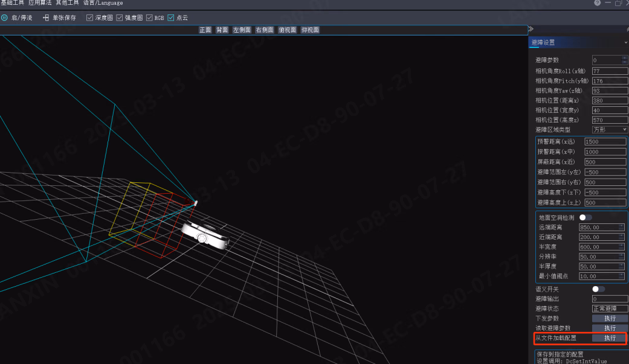
Task: Toggle the RGB checkbox
Action: click(x=149, y=18)
